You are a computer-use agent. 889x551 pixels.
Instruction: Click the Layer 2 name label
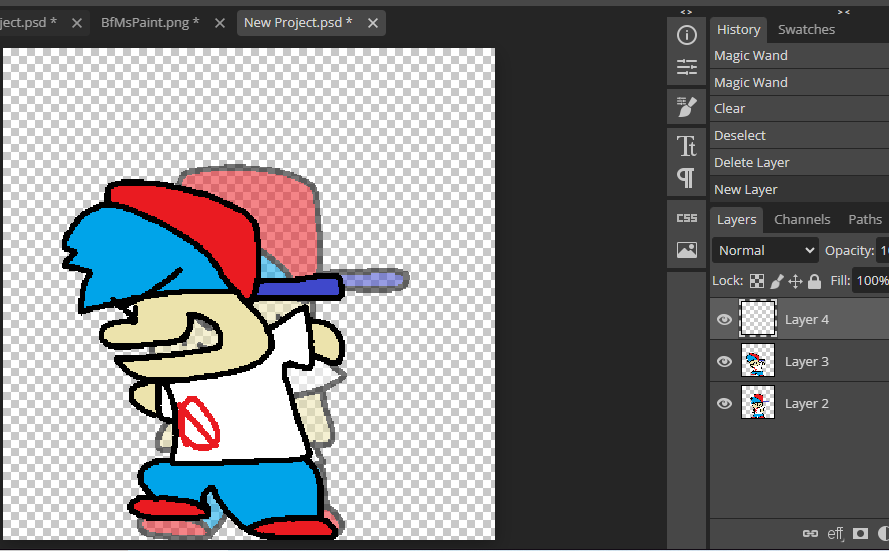(x=807, y=404)
